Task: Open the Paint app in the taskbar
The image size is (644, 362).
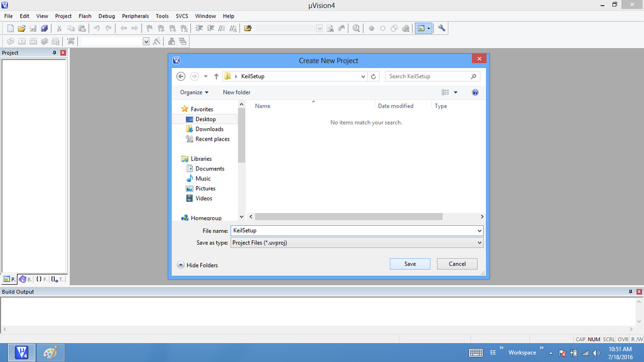Action: (49, 352)
